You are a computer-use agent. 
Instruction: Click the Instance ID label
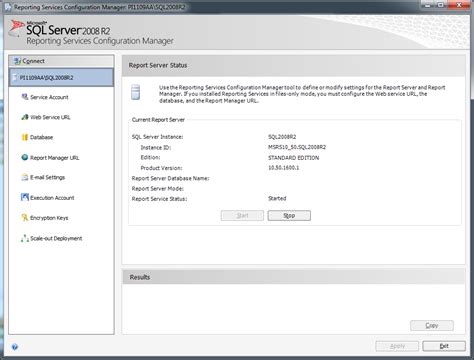click(156, 147)
